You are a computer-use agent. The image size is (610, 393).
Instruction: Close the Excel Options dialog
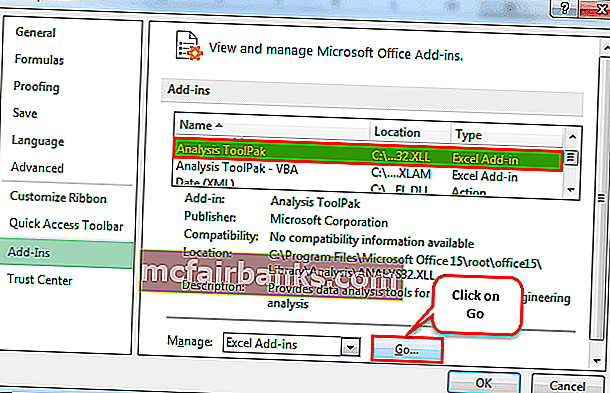tap(595, 8)
